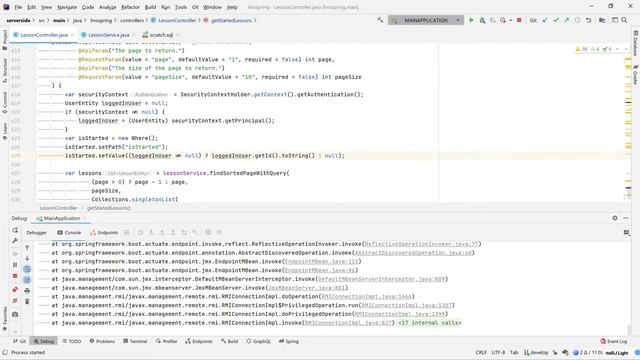Click wrench Modify Run Configuration icon
This screenshot has width=640, height=360.
coord(15,240)
